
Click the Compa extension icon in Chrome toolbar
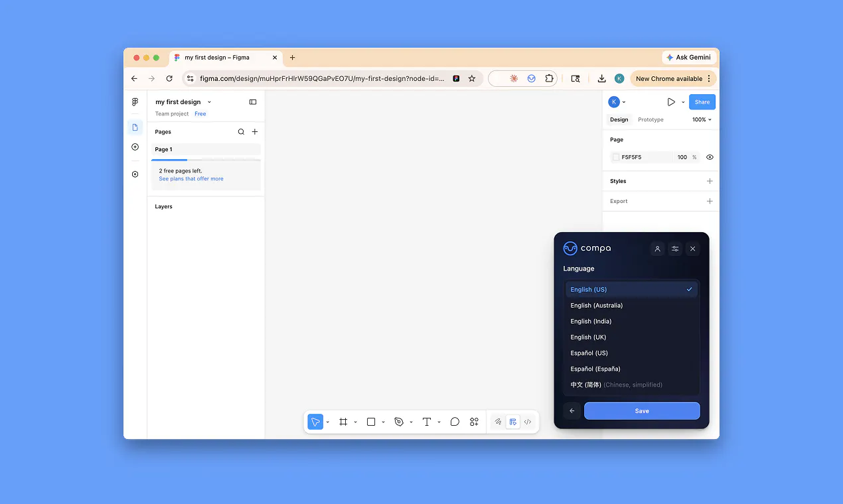pos(532,78)
